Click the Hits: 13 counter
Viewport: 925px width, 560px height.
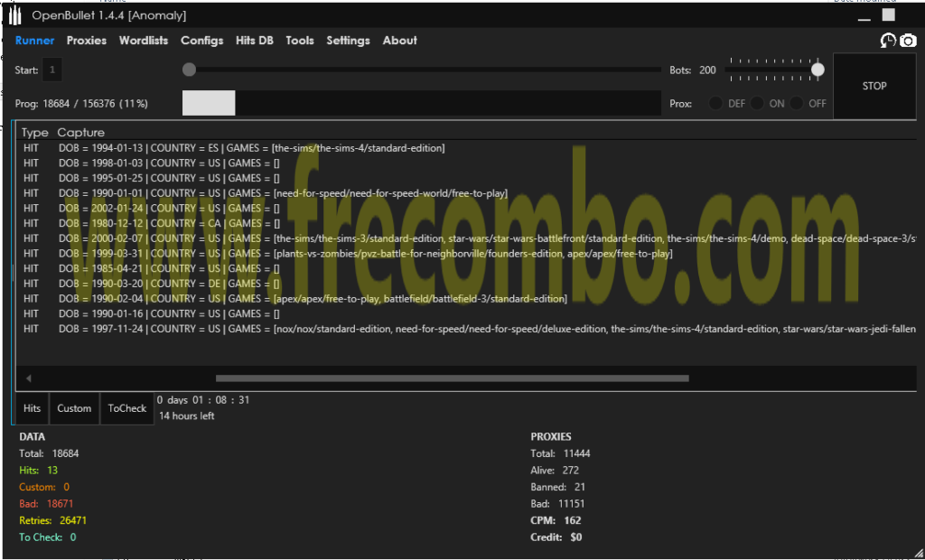[38, 471]
